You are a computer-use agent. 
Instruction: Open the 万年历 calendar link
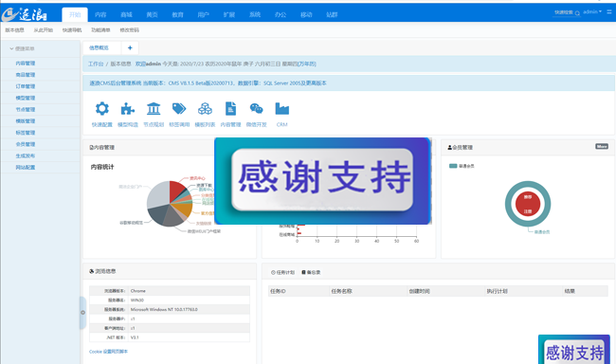coord(307,64)
